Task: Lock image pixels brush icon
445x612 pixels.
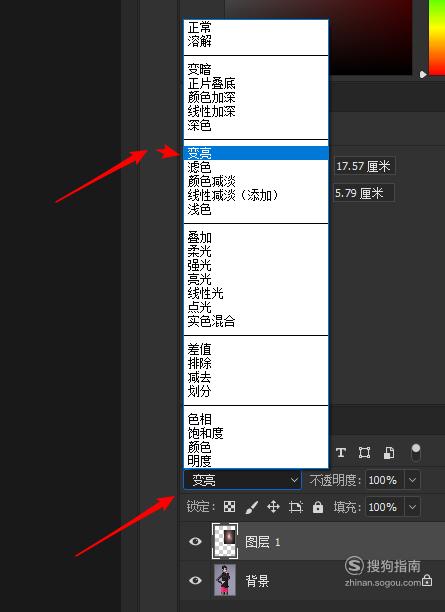Action: tap(252, 507)
